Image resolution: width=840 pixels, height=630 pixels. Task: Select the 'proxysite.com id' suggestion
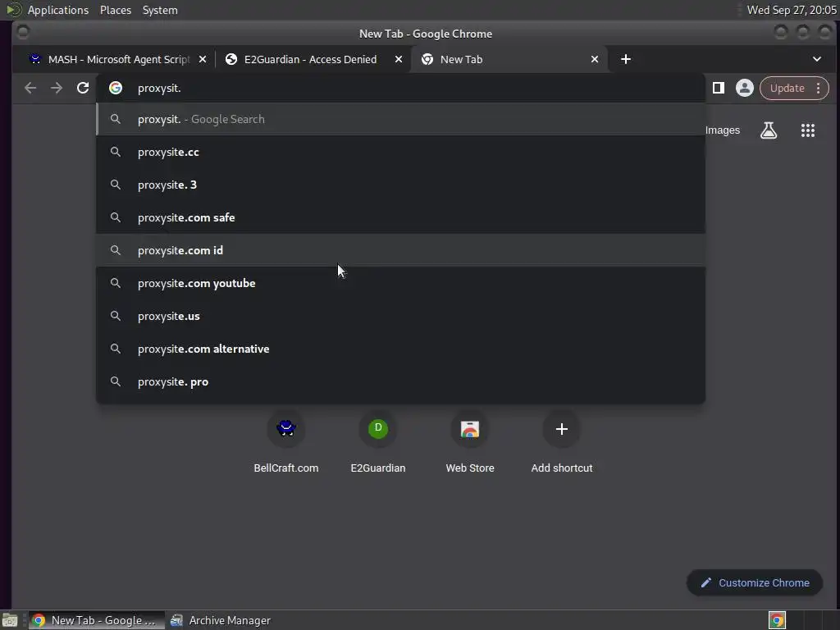click(x=400, y=250)
